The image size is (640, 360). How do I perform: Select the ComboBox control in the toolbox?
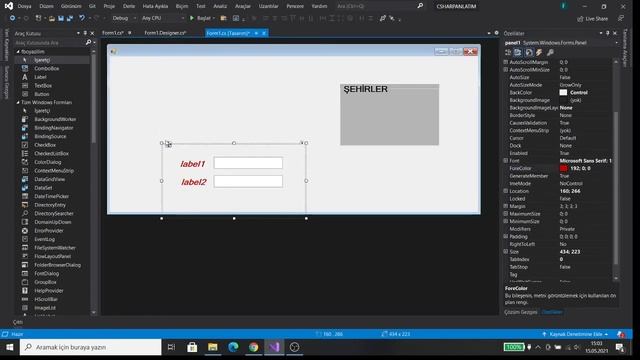(47, 69)
